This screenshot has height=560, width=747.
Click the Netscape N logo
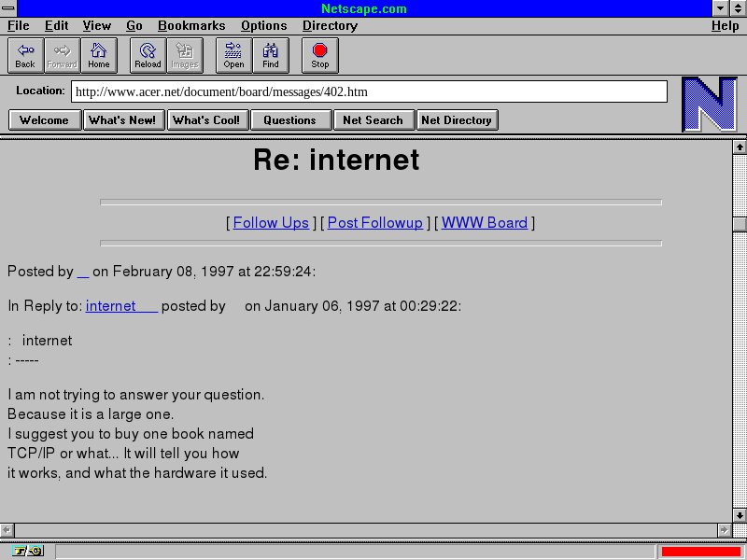pyautogui.click(x=710, y=105)
